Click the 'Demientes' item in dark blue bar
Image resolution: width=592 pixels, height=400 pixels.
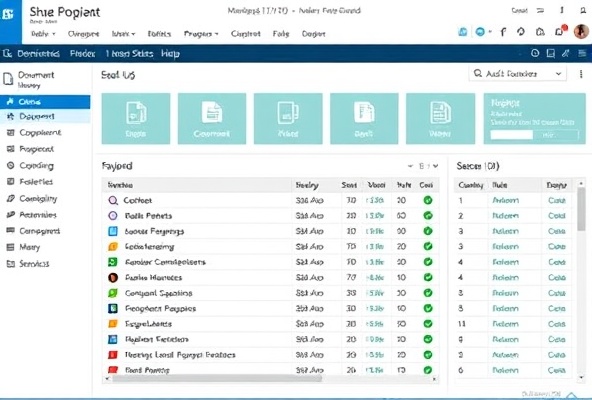(38, 54)
